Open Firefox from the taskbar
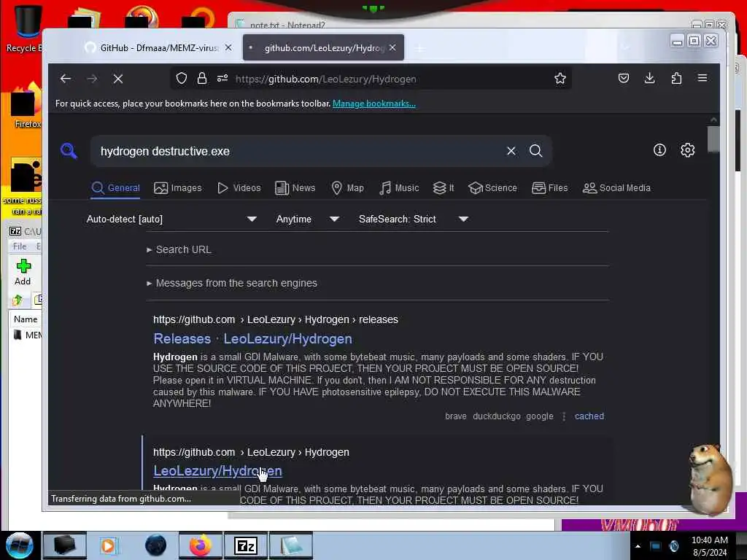747x560 pixels. (x=200, y=545)
